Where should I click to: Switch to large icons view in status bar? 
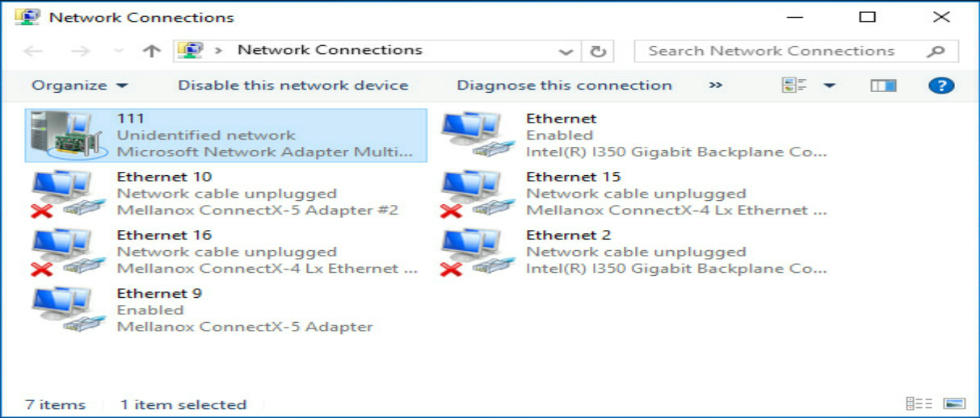[954, 403]
